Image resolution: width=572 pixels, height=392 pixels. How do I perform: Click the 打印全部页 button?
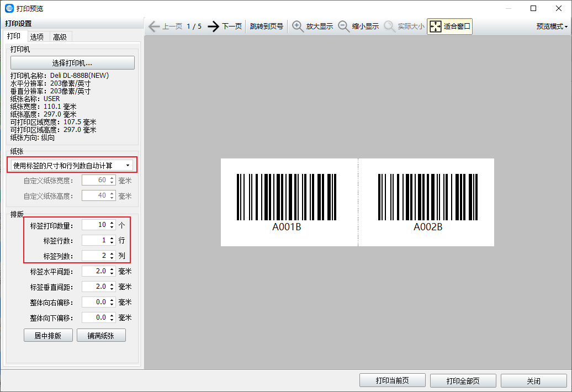[463, 381]
